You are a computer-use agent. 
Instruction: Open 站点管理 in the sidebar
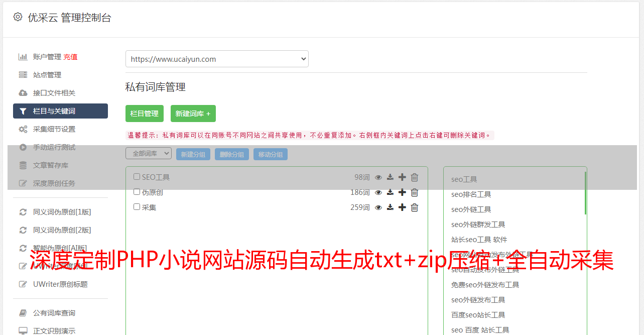tap(47, 75)
